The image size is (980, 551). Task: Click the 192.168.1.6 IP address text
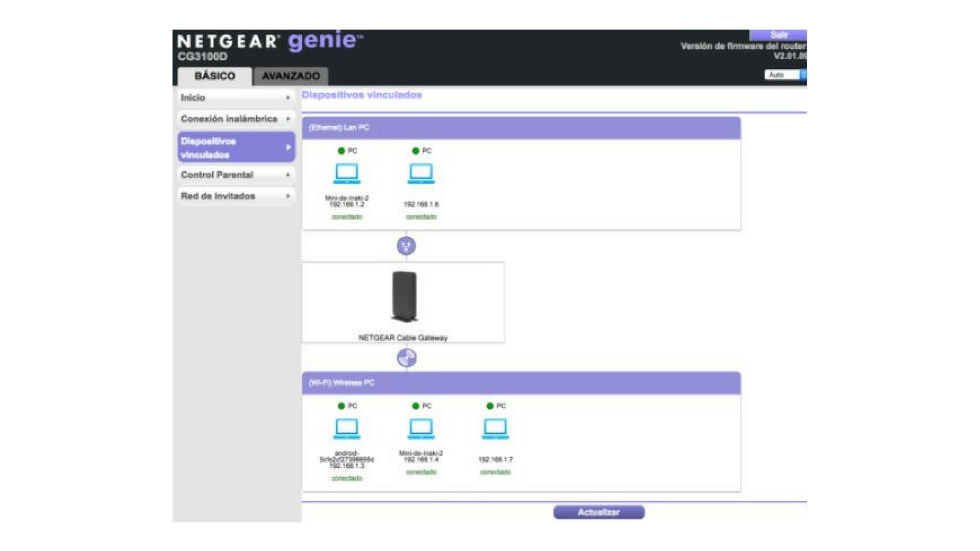pyautogui.click(x=421, y=204)
